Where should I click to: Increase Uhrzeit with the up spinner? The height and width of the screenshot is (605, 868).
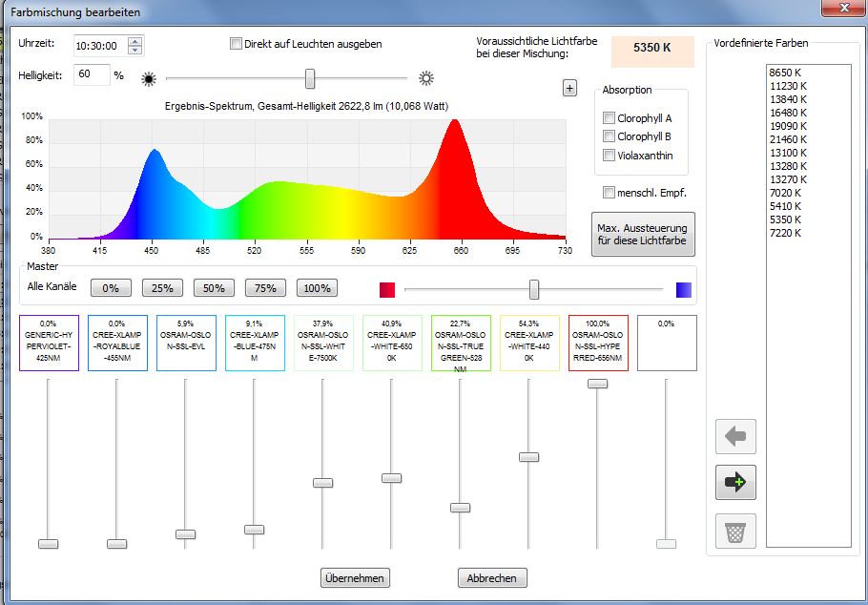[134, 41]
